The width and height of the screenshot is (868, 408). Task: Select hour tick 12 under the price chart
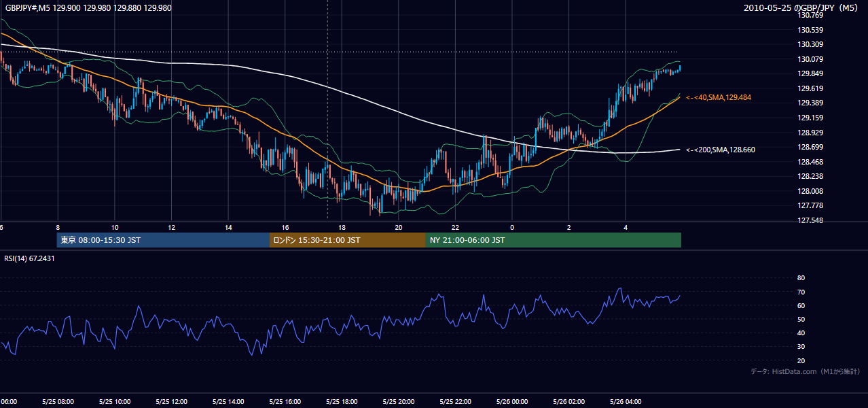point(171,227)
